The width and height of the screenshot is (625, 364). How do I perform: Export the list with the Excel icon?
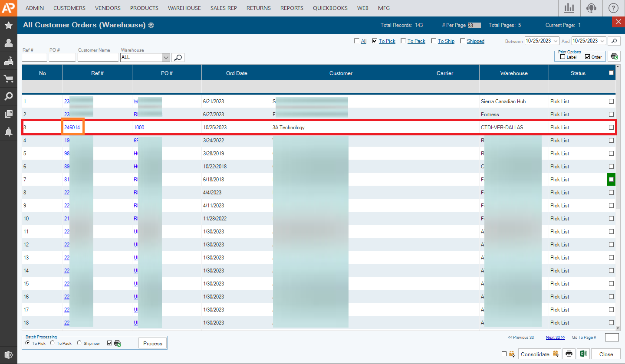pyautogui.click(x=582, y=354)
